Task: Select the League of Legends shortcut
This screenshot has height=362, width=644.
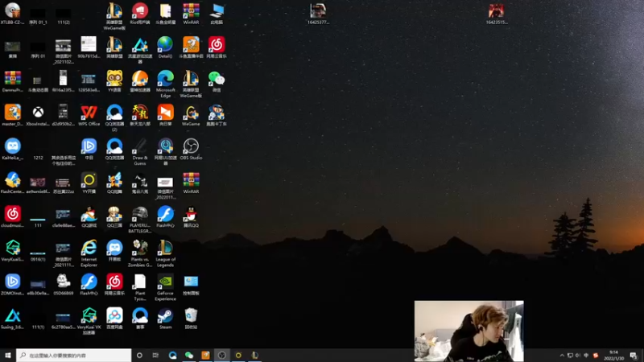Action: (x=166, y=253)
